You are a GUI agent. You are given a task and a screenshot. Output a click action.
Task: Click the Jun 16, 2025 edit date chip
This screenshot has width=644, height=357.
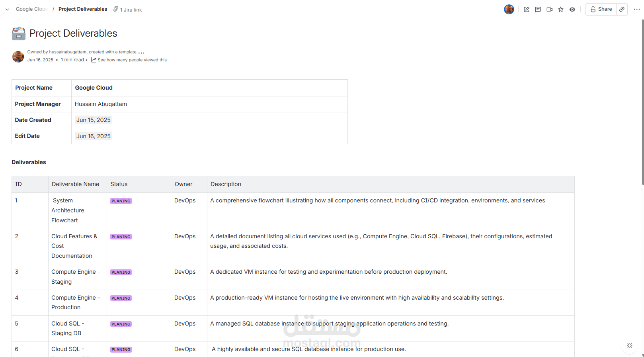tap(94, 136)
